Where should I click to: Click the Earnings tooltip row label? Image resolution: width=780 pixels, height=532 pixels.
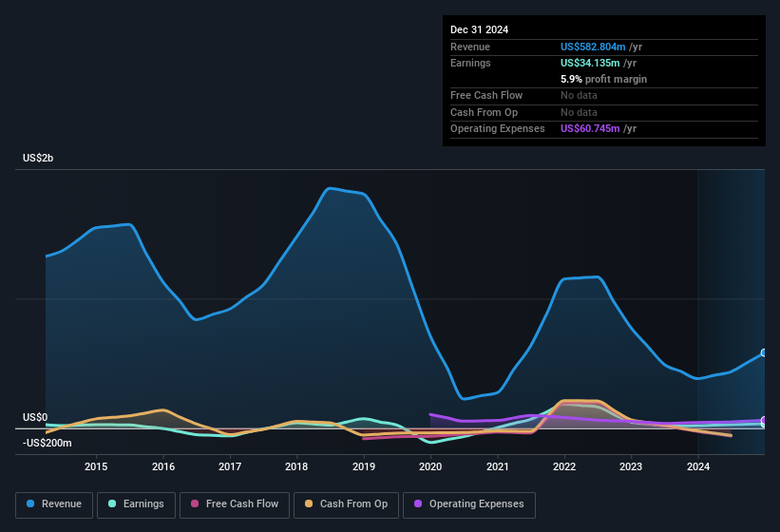tap(470, 63)
